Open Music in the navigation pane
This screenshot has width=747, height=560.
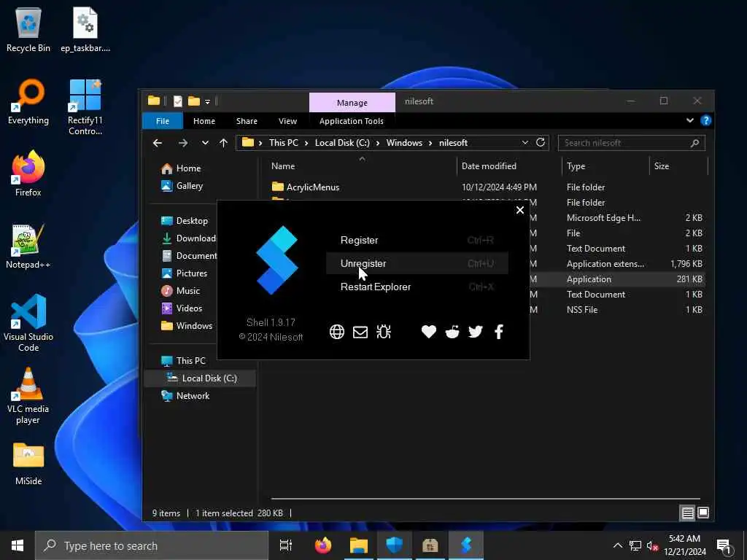click(187, 290)
